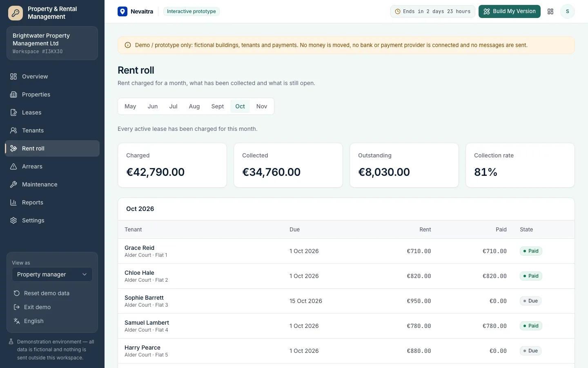The image size is (588, 368).
Task: Click the State column header
Action: click(526, 229)
